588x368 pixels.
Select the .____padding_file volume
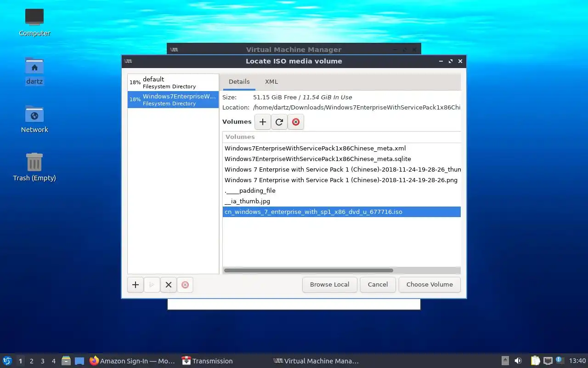click(342, 191)
